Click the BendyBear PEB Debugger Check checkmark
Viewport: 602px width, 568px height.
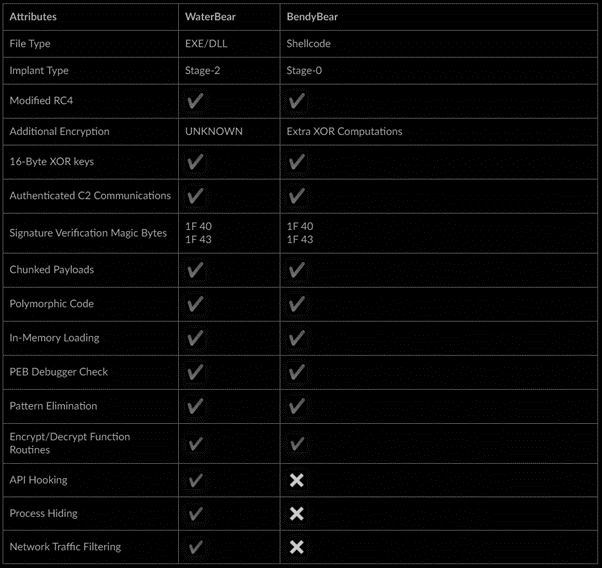pyautogui.click(x=296, y=372)
